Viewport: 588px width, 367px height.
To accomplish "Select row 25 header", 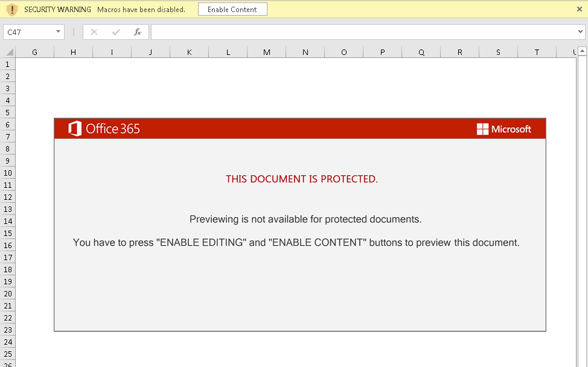I will point(7,354).
